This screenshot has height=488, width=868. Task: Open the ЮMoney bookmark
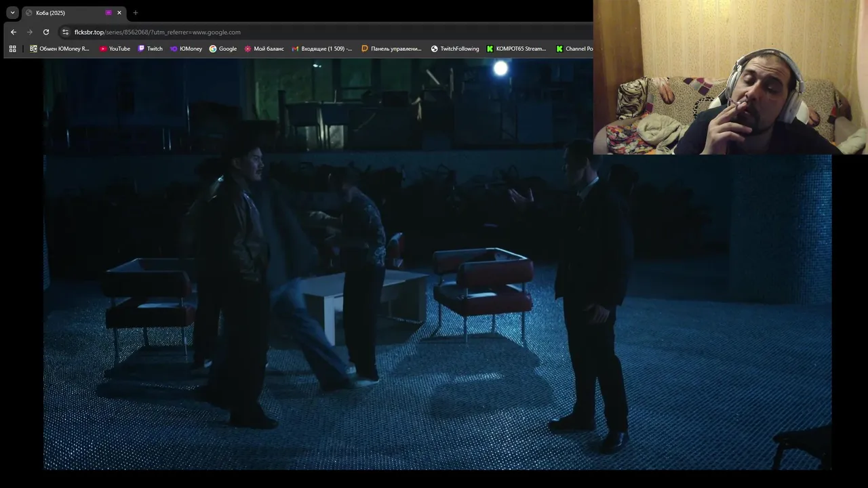pyautogui.click(x=186, y=49)
